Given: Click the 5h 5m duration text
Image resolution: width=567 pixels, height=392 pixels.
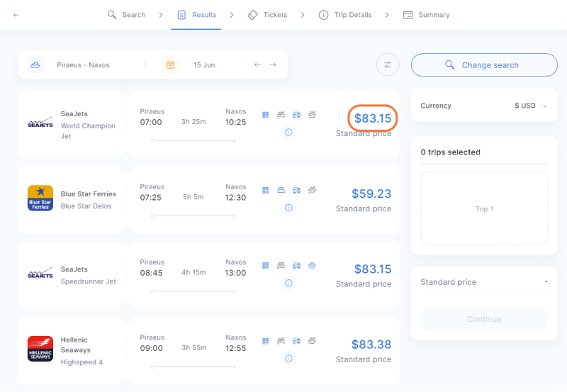Looking at the screenshot, I should (x=193, y=197).
